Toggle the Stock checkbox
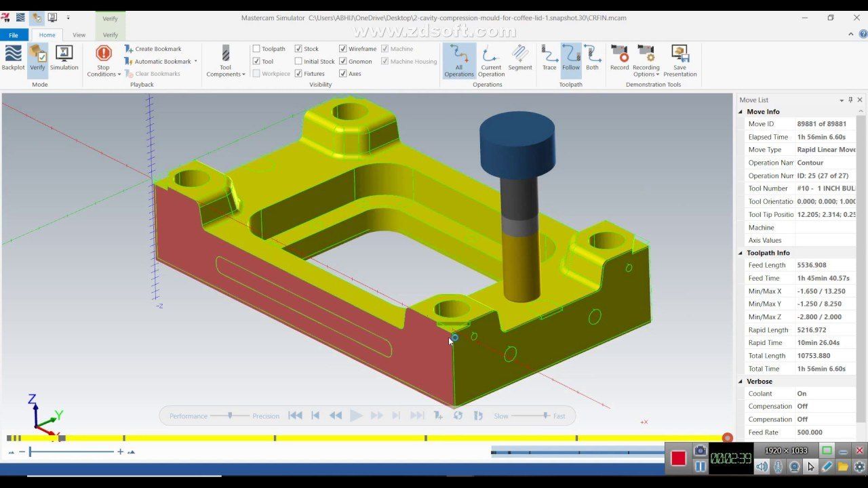The width and height of the screenshot is (868, 488). (x=298, y=49)
